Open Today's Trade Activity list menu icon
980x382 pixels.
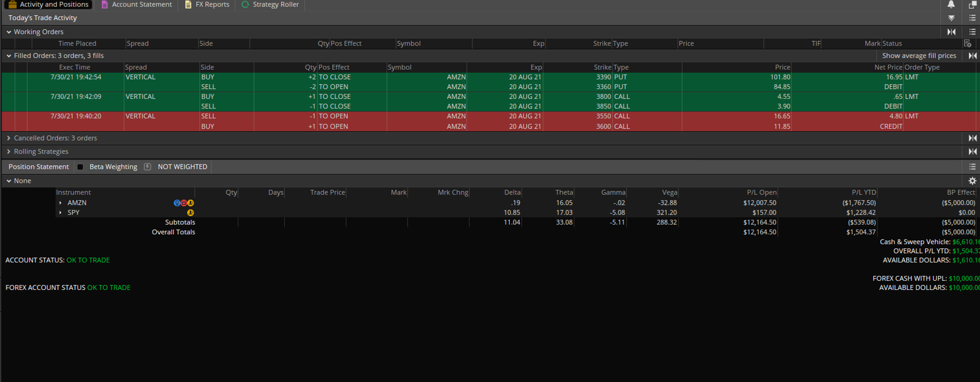(x=972, y=18)
